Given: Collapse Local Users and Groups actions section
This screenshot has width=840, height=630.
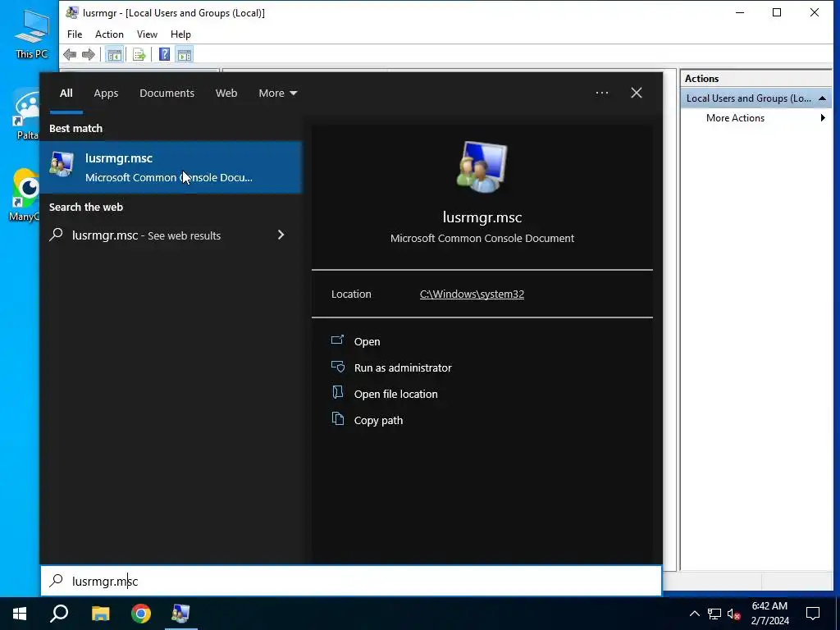Looking at the screenshot, I should (x=822, y=98).
